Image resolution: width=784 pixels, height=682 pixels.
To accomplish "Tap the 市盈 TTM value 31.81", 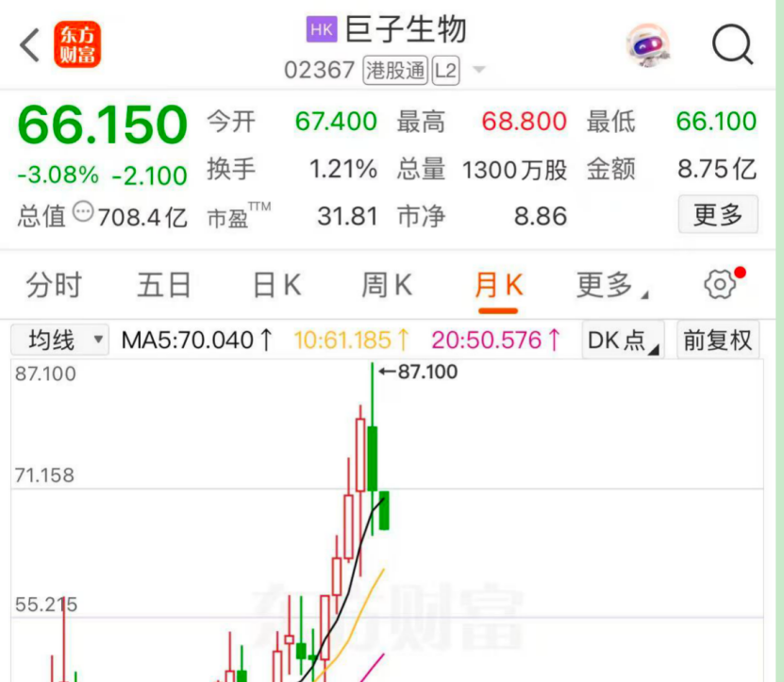I will tap(347, 217).
